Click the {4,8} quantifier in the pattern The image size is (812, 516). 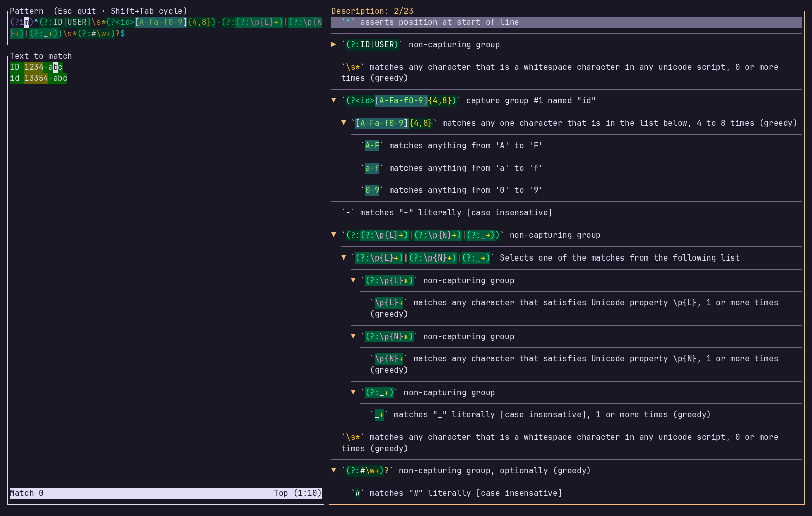199,22
